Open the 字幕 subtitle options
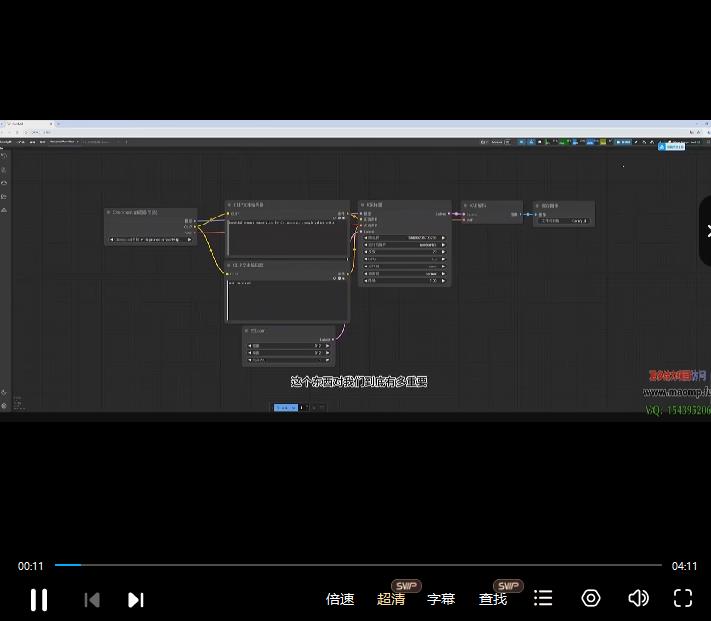The width and height of the screenshot is (711, 621). point(441,599)
